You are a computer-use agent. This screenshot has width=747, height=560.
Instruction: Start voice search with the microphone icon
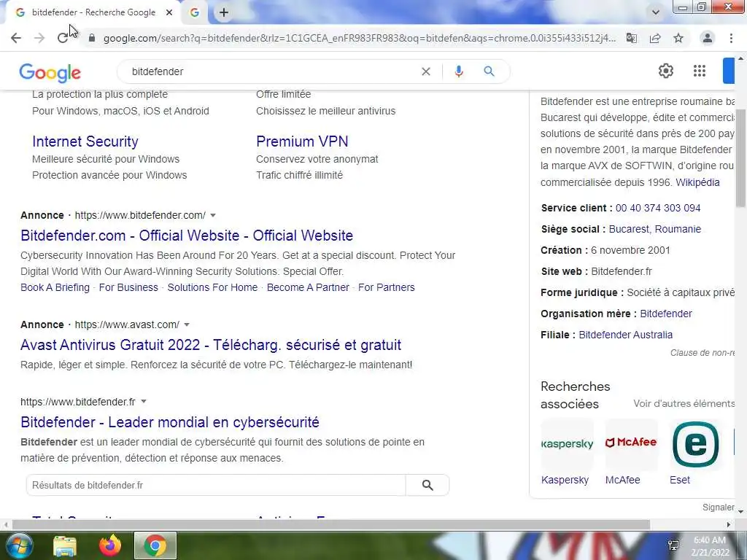(459, 71)
